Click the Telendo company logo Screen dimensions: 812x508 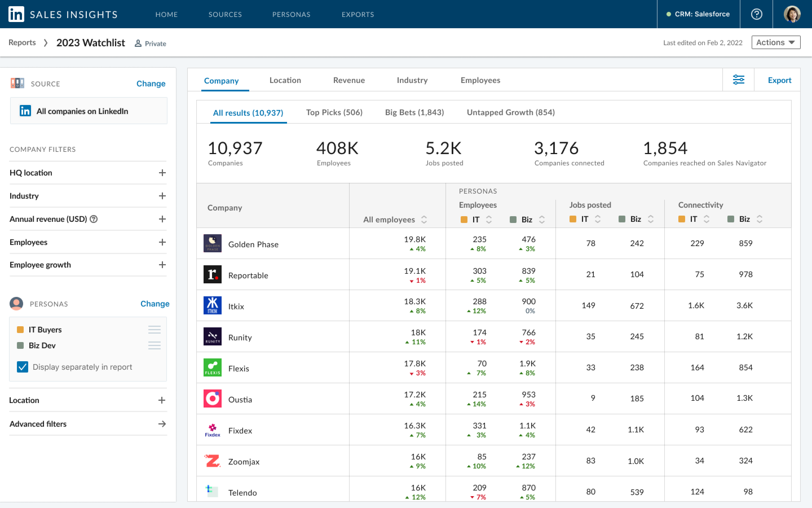[x=212, y=492]
